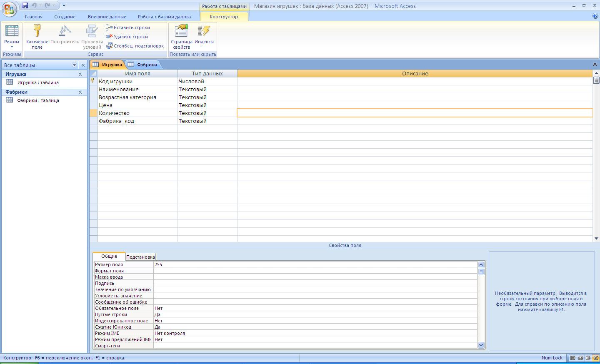This screenshot has width=600, height=364.
Task: Click Маска ввода property value
Action: coord(315,277)
